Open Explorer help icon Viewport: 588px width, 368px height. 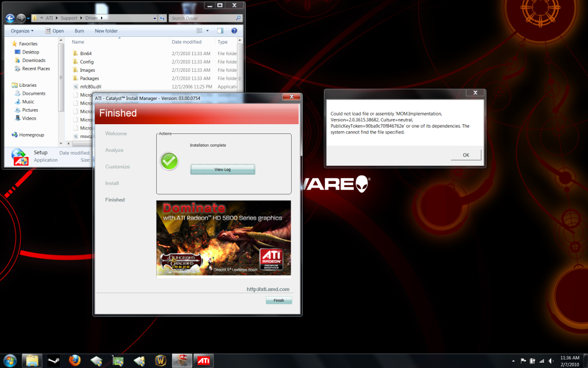click(x=234, y=31)
